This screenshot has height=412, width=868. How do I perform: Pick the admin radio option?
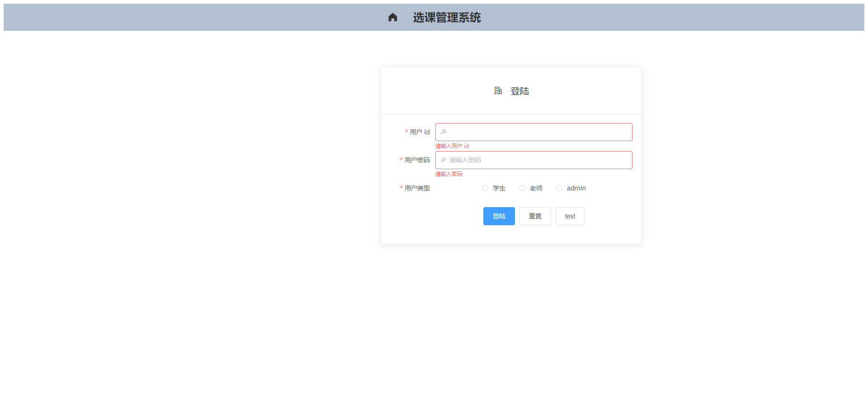559,188
